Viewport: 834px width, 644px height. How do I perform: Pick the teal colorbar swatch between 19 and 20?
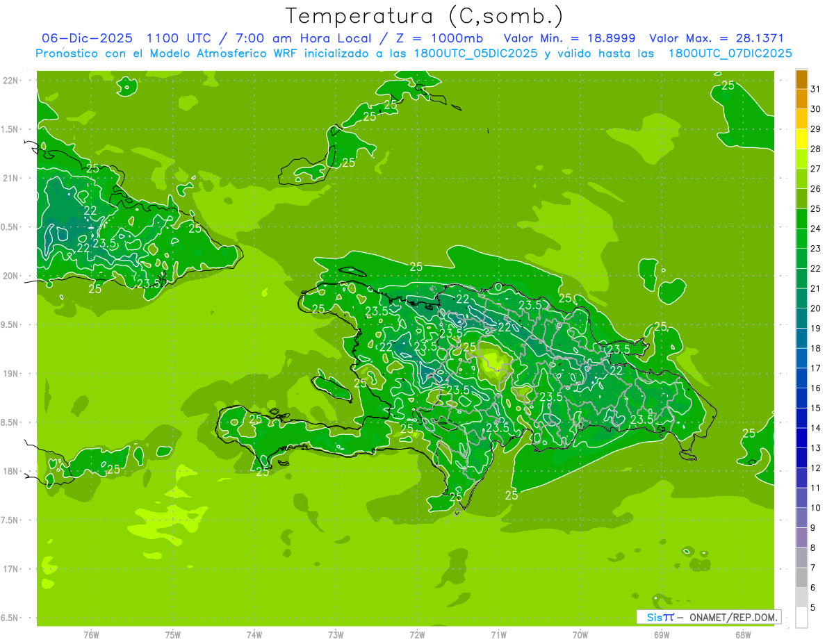pyautogui.click(x=801, y=319)
